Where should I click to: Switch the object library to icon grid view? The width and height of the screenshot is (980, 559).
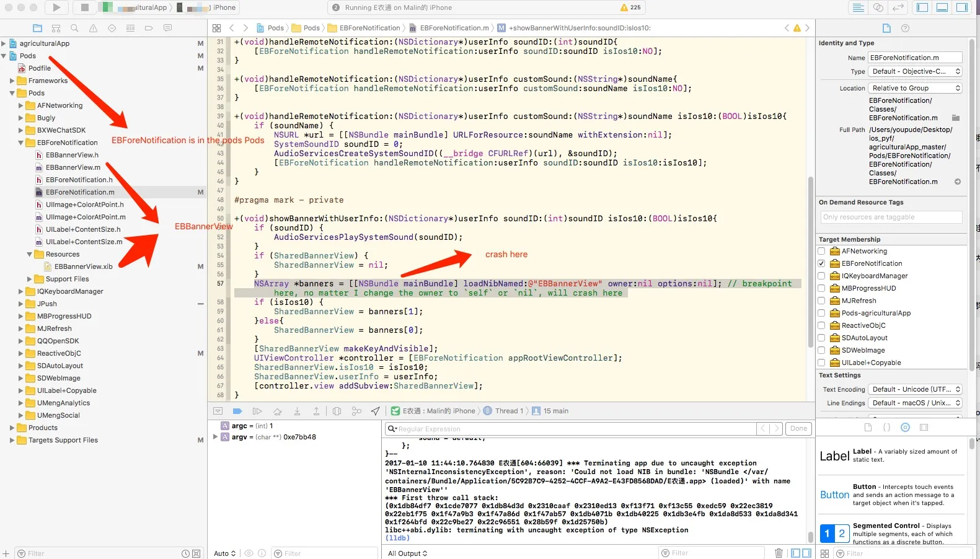pyautogui.click(x=824, y=553)
